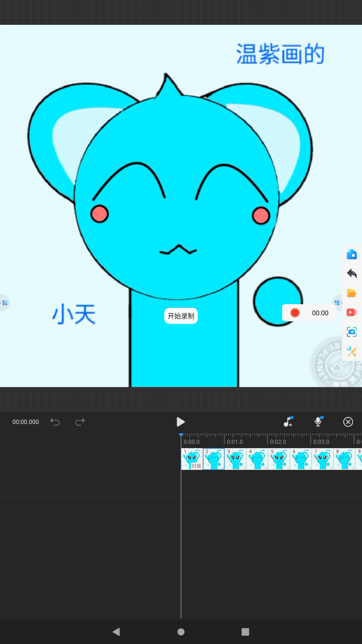The height and width of the screenshot is (644, 362).
Task: Click the 开始录制 tooltip button
Action: (181, 316)
